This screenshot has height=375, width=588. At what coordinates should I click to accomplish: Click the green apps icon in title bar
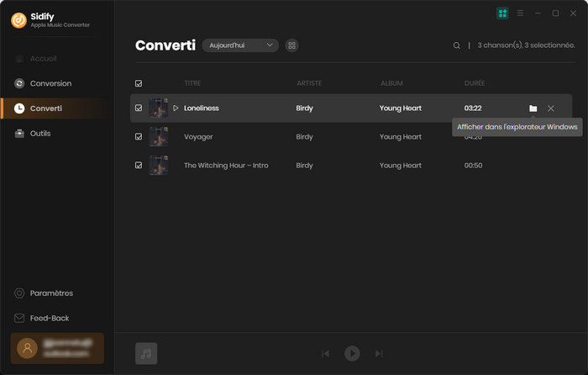point(502,13)
